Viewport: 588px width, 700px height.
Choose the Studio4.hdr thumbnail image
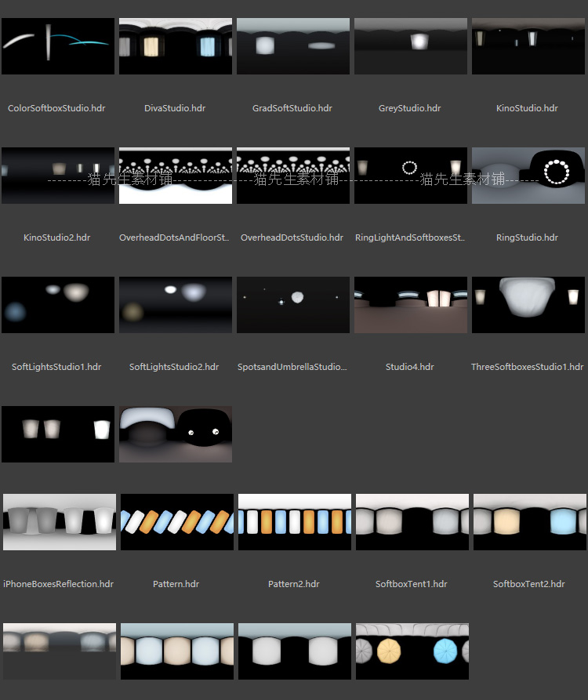(x=411, y=305)
